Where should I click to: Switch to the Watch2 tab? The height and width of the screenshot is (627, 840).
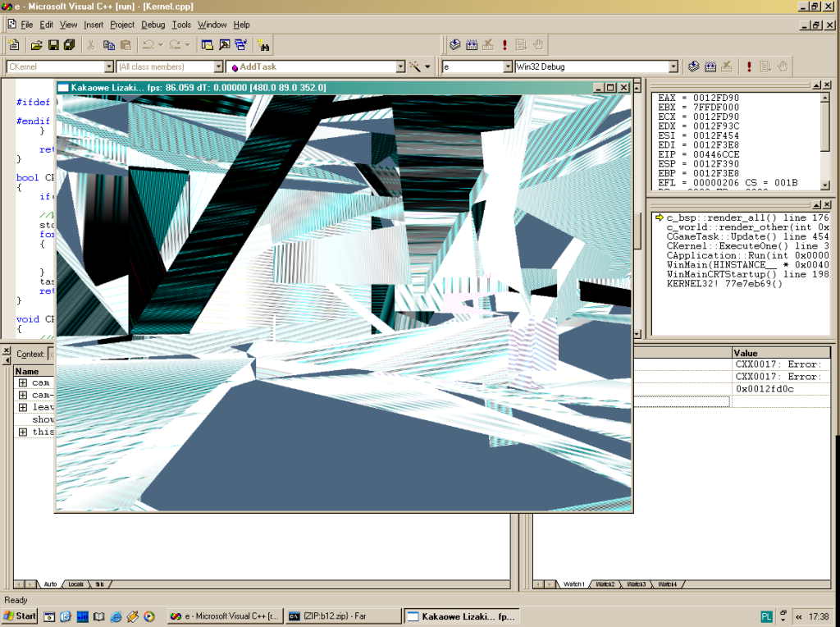(x=605, y=584)
